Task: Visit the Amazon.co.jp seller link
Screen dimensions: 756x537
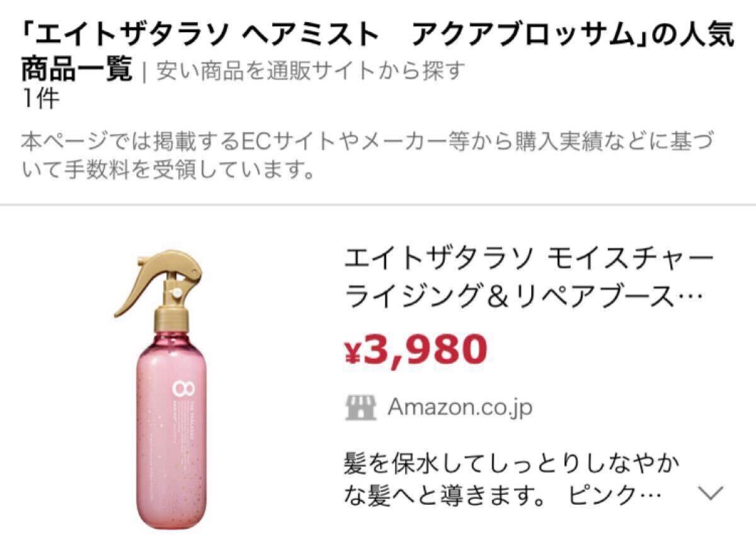Action: tap(459, 408)
